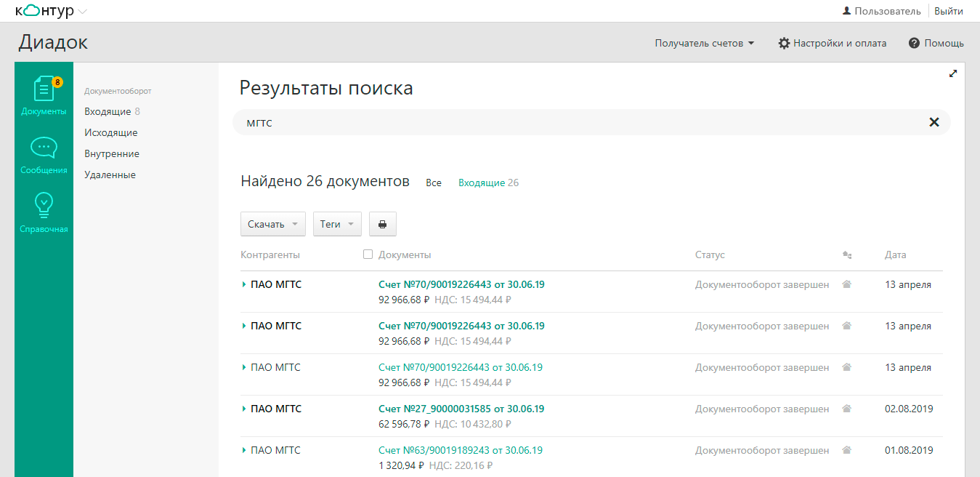Expand the Контур products chevron
980x477 pixels.
82,12
